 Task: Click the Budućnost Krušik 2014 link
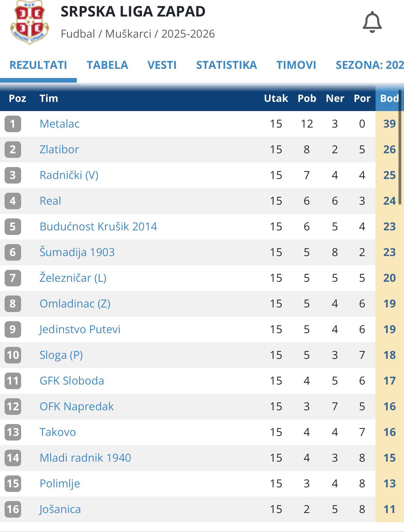pos(98,227)
